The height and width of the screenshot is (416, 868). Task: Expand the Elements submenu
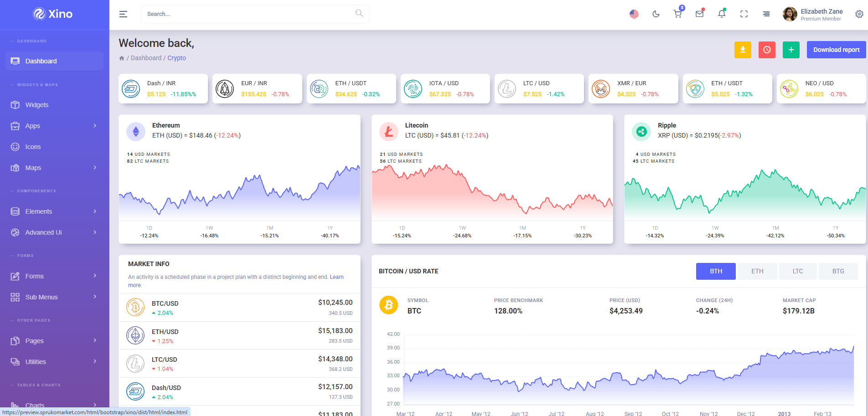point(54,211)
